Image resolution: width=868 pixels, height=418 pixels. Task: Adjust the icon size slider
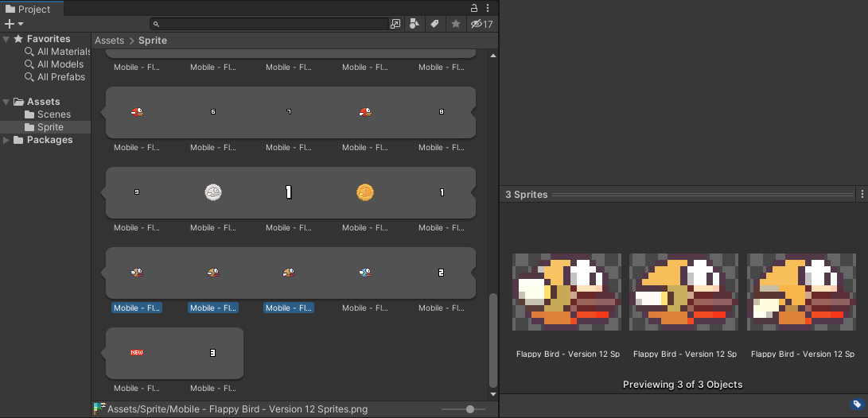coord(470,409)
